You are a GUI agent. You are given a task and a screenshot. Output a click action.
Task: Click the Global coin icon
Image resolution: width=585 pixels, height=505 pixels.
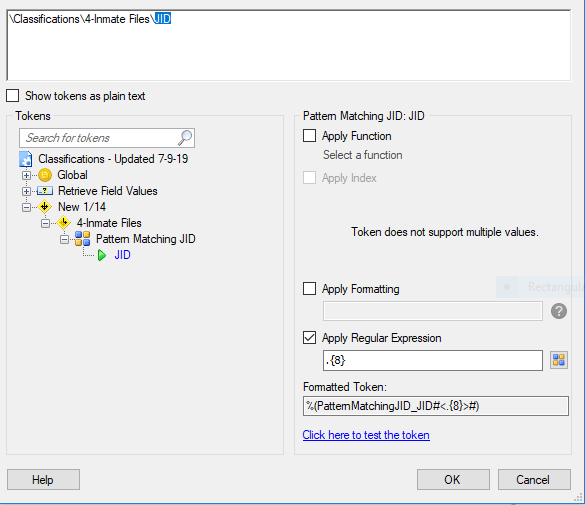click(45, 175)
